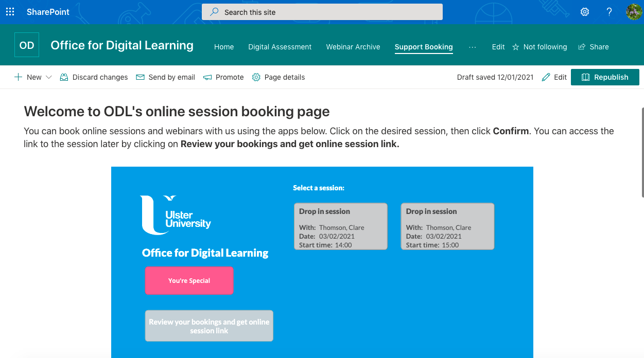The width and height of the screenshot is (644, 358).
Task: Click the Share label in header
Action: (599, 47)
